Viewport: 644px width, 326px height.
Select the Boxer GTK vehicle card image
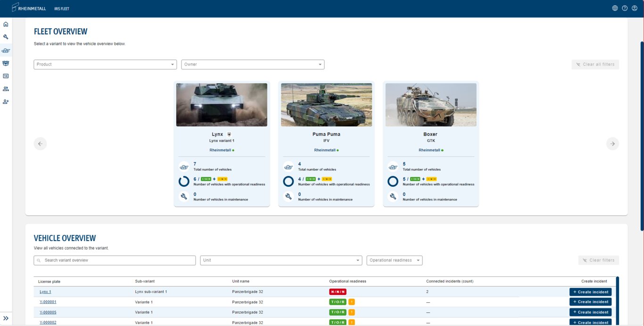pyautogui.click(x=430, y=105)
